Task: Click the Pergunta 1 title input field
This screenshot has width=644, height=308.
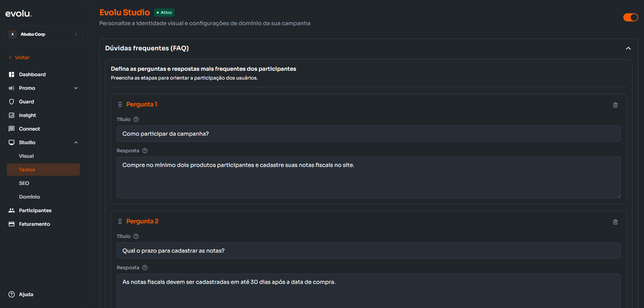Action: tap(368, 134)
